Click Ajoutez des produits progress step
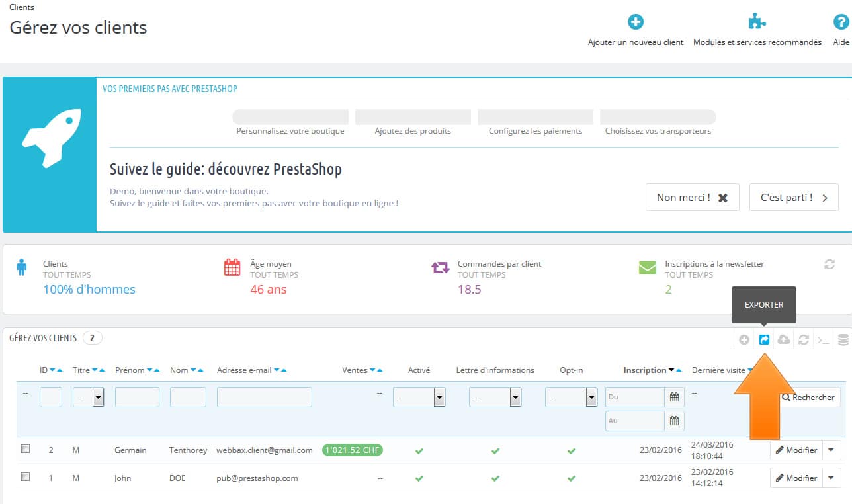Viewport: 852px width, 504px height. pos(413,123)
